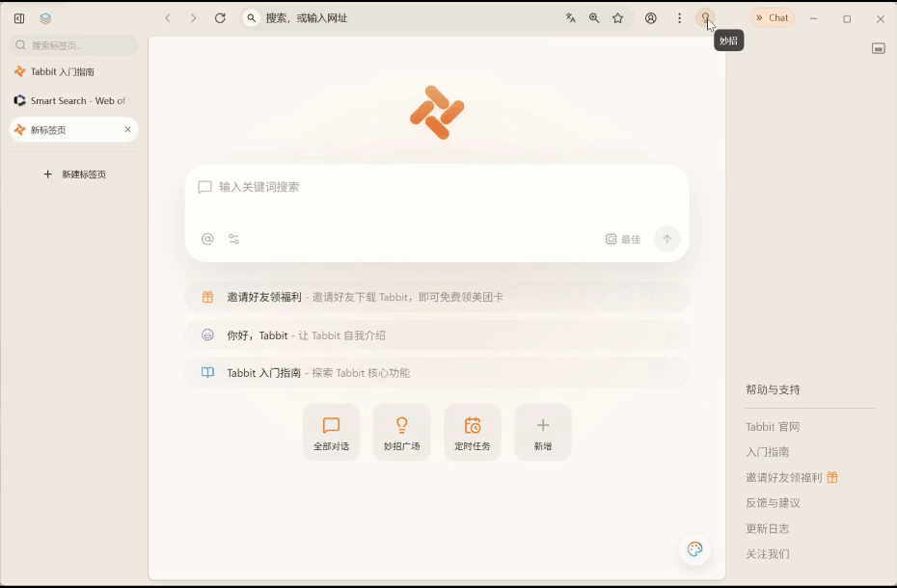Go back with the left arrow
Image resolution: width=897 pixels, height=588 pixels.
168,18
